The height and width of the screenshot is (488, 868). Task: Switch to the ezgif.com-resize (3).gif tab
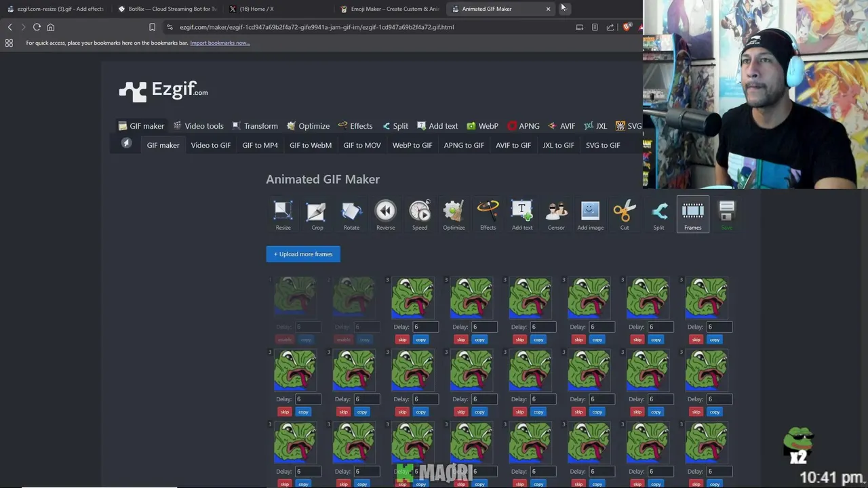click(x=56, y=9)
